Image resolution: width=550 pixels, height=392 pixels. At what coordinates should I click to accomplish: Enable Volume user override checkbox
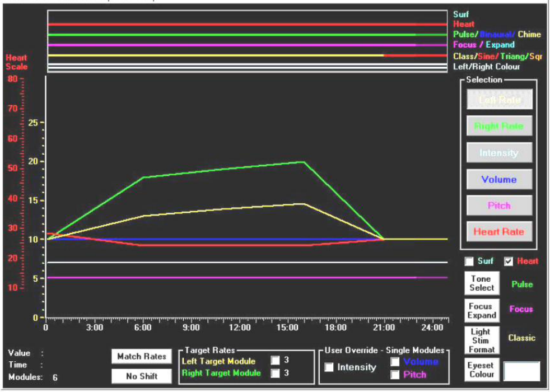[x=395, y=362]
